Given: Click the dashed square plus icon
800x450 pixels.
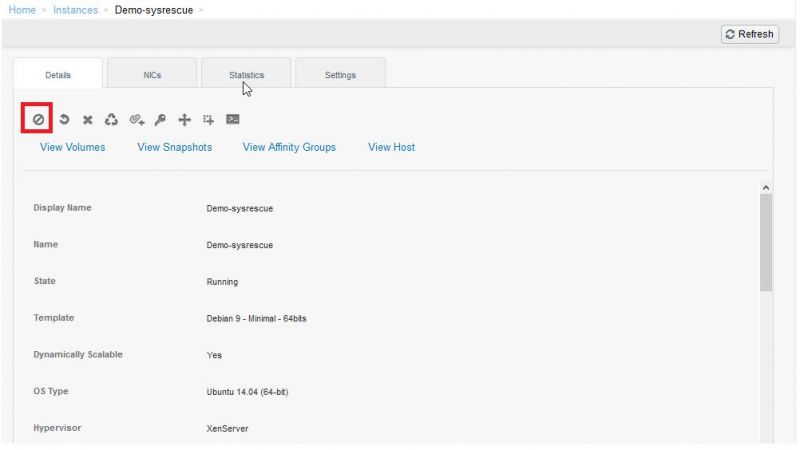Looking at the screenshot, I should click(x=208, y=119).
